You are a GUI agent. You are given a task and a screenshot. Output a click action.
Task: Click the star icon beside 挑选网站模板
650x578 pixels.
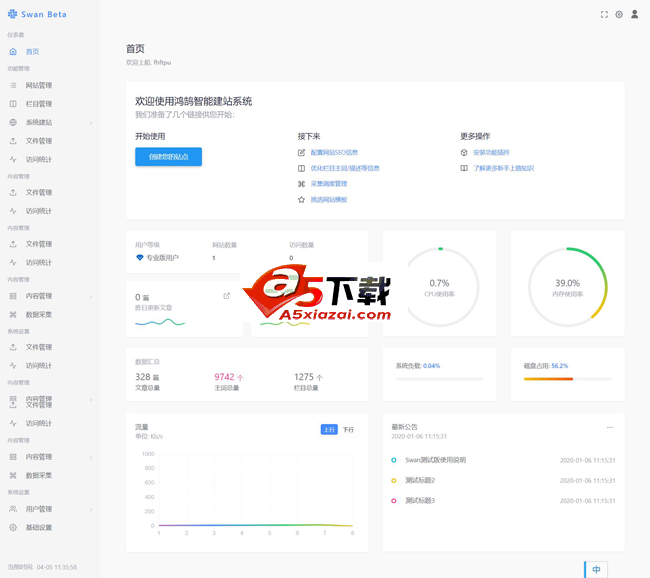click(301, 199)
